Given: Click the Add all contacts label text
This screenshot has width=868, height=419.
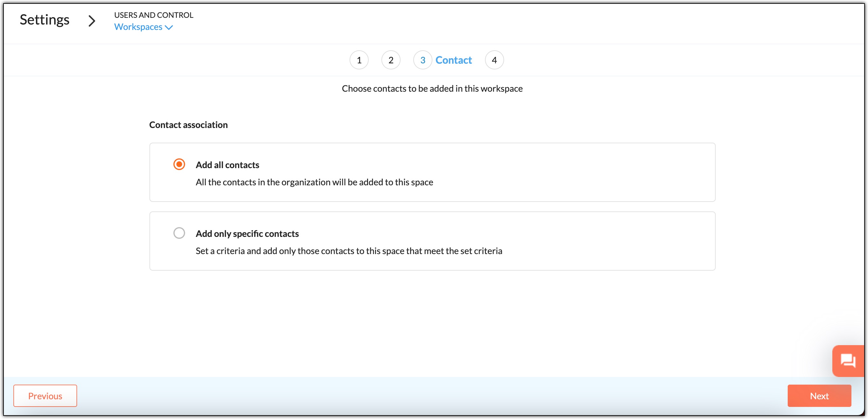Looking at the screenshot, I should point(227,165).
